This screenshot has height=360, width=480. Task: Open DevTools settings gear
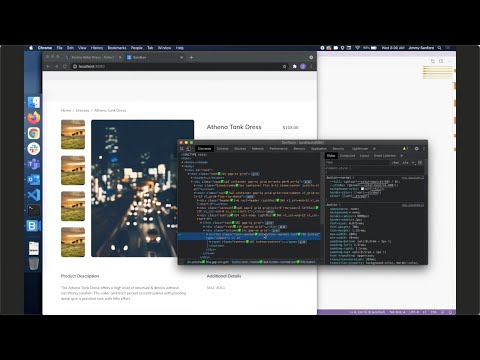point(416,149)
